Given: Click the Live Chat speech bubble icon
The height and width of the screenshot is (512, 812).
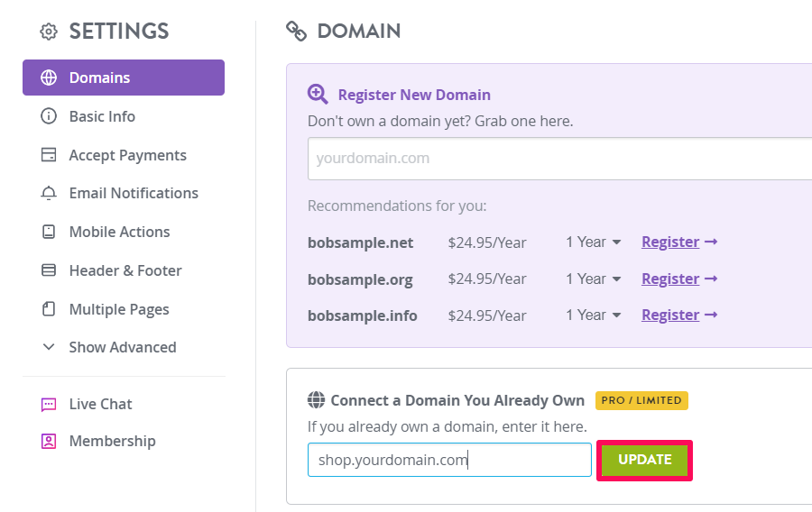Looking at the screenshot, I should click(49, 404).
